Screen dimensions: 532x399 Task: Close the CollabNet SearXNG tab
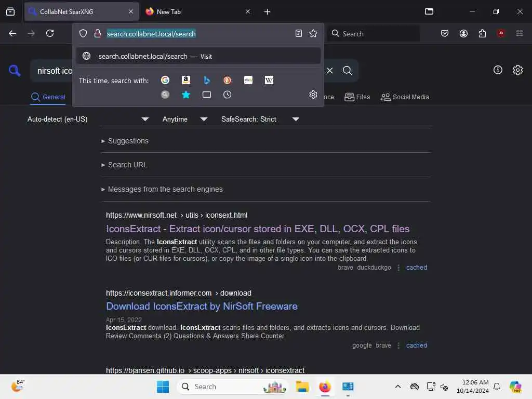[x=131, y=11]
